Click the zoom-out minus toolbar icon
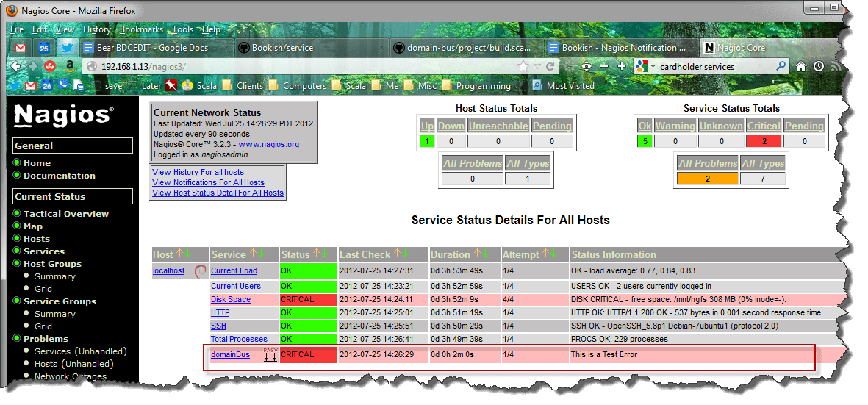 tap(604, 66)
